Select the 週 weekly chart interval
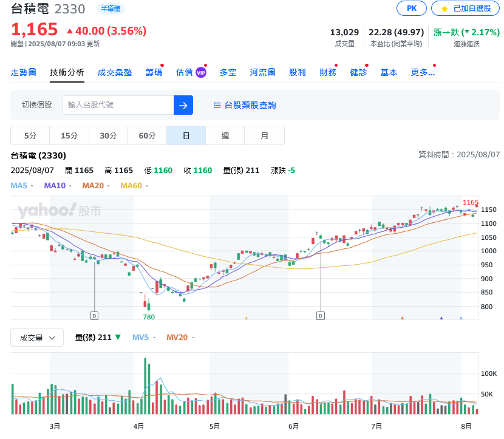The image size is (504, 439). pos(225,135)
